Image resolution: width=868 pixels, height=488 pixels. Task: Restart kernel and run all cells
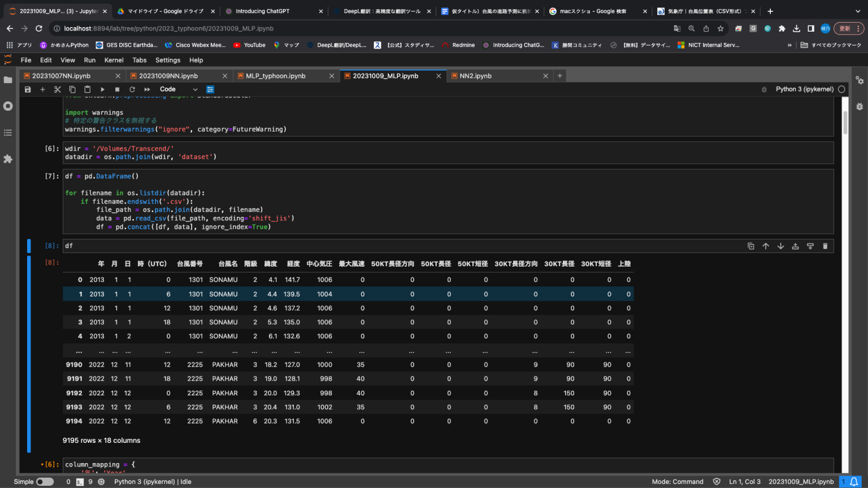[147, 89]
